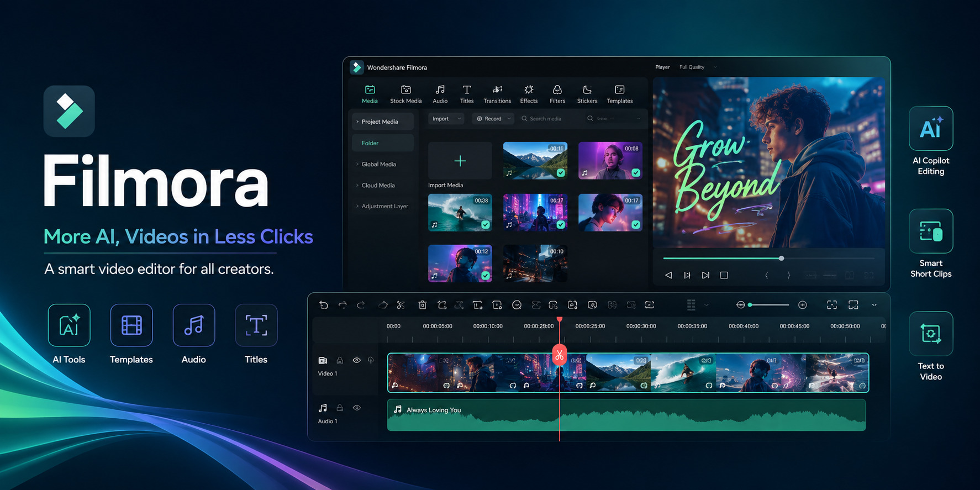
Task: Open the AI Copilot Editing icon
Action: click(x=931, y=128)
